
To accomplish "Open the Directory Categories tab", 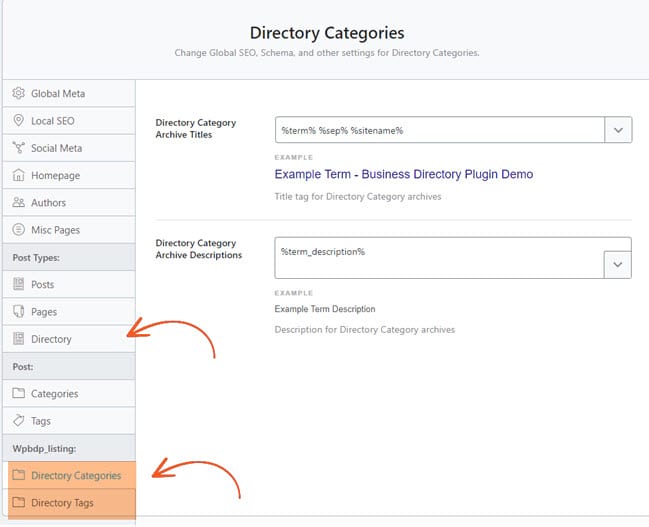I will [x=72, y=475].
